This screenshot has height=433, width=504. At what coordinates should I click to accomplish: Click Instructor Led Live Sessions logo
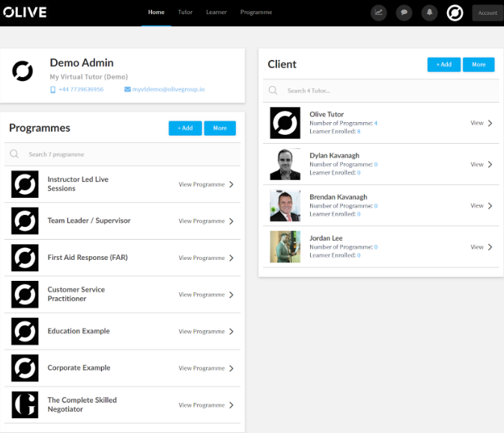[25, 184]
